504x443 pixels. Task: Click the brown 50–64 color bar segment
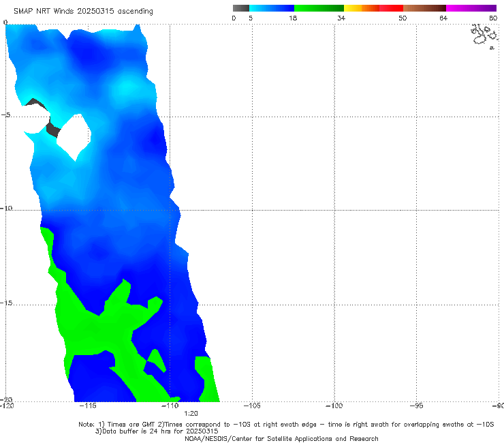pos(424,8)
